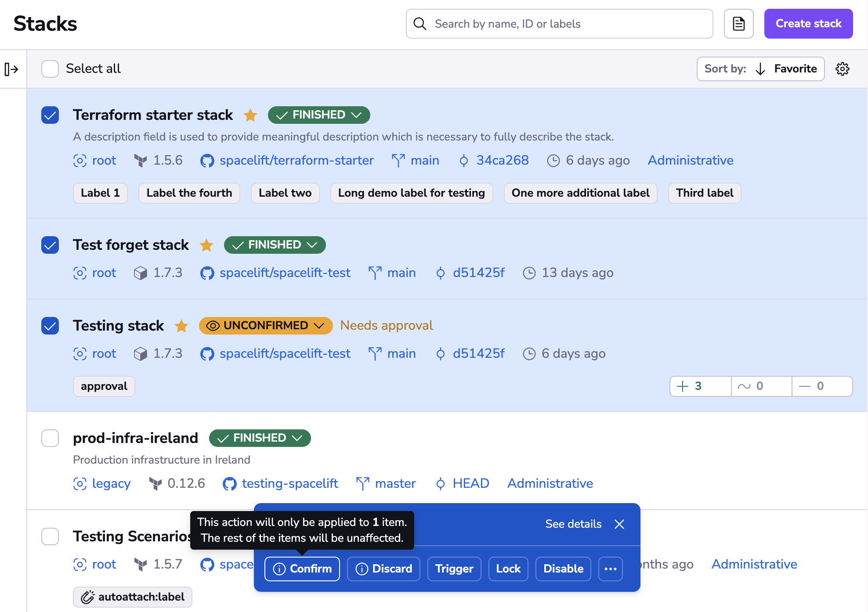Click star icon on Test forget stack
This screenshot has width=868, height=612.
coord(206,245)
